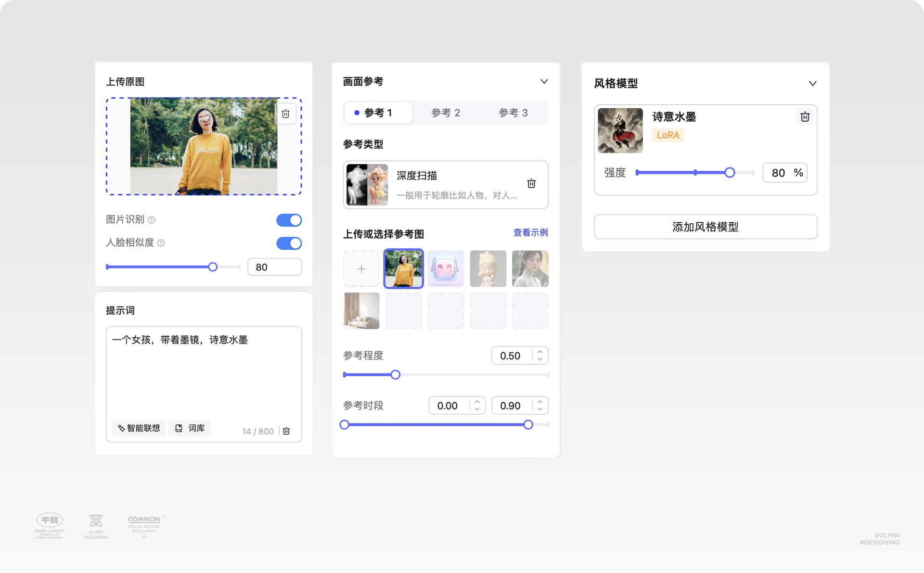Increase the 参考时段 start value 0.00
The image size is (924, 573).
tap(477, 402)
